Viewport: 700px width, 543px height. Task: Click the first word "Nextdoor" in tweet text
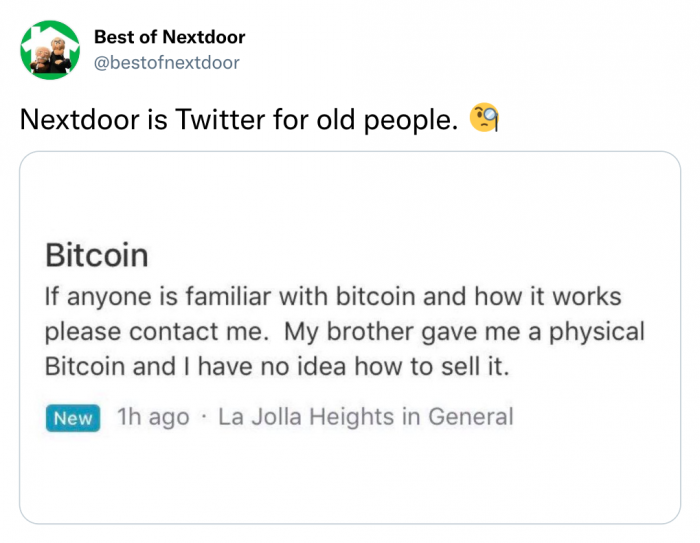coord(82,121)
